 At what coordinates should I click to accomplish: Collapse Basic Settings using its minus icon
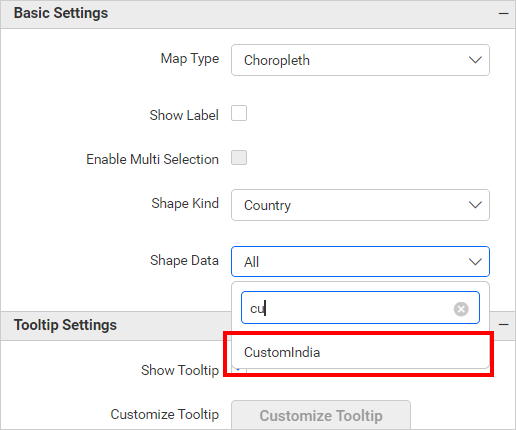(x=503, y=14)
